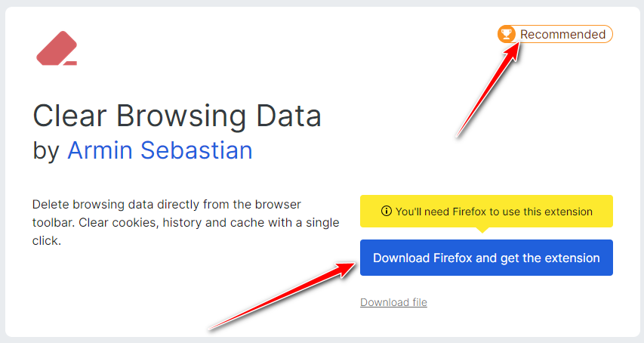Image resolution: width=644 pixels, height=343 pixels.
Task: Click the word 'toolbar.' in the description
Action: coord(54,223)
